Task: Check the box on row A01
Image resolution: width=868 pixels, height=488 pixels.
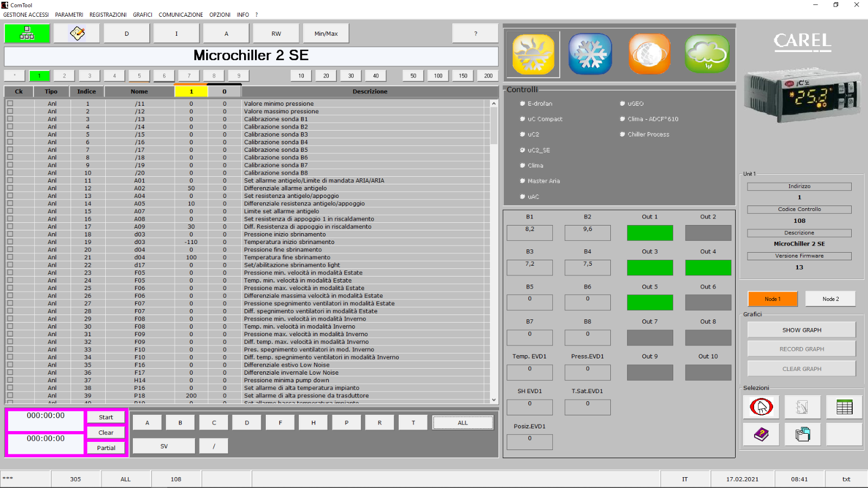Action: (10, 180)
